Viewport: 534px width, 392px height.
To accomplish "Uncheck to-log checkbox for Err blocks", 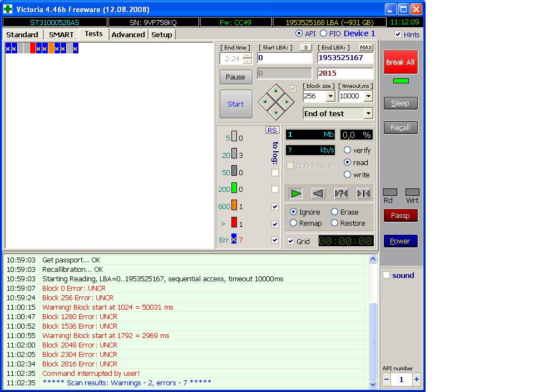I will click(275, 240).
